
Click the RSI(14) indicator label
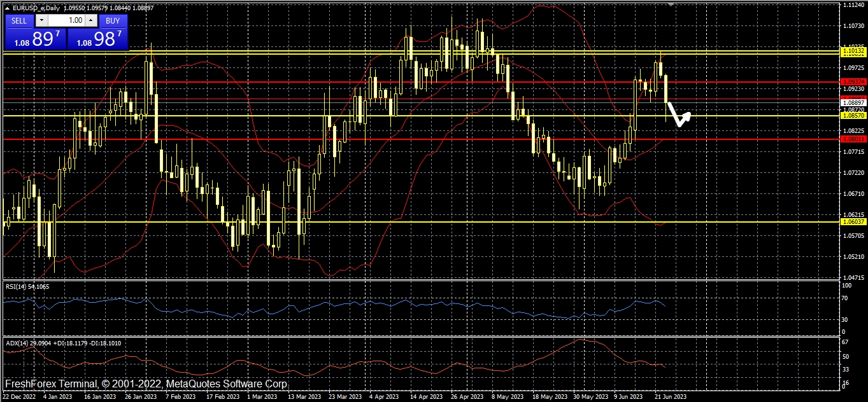tap(27, 287)
